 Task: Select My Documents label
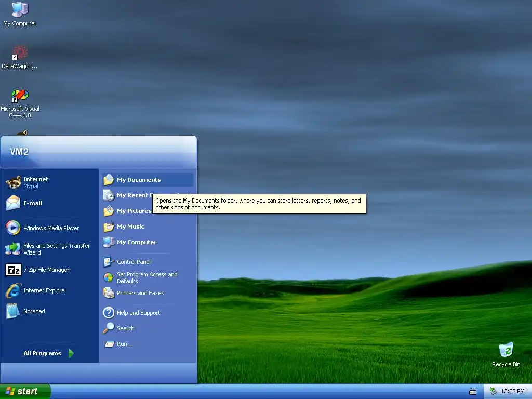point(139,180)
